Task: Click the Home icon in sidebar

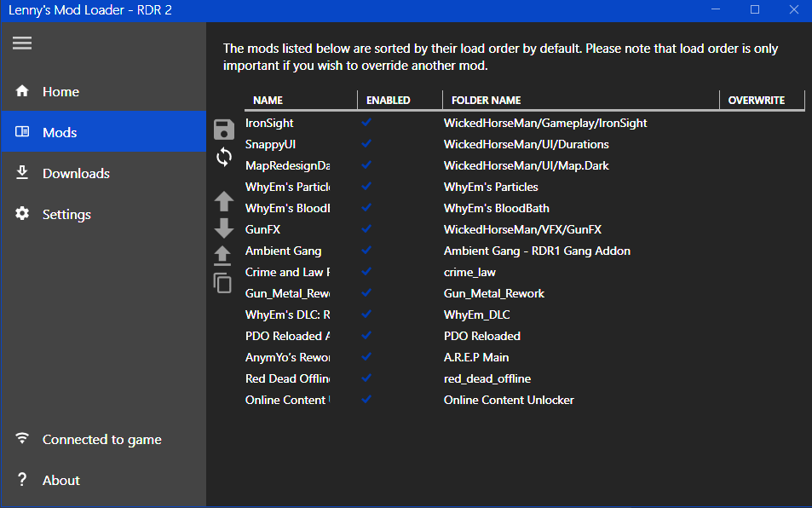Action: click(22, 91)
